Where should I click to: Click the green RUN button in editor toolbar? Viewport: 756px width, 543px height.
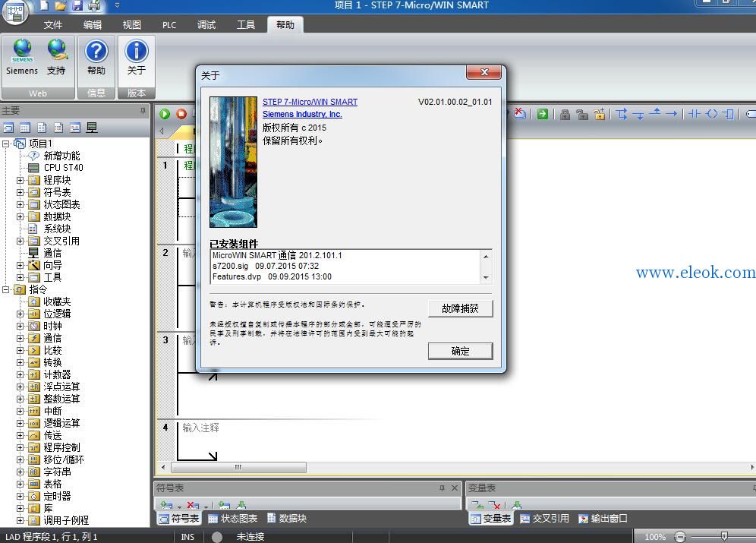click(x=165, y=114)
